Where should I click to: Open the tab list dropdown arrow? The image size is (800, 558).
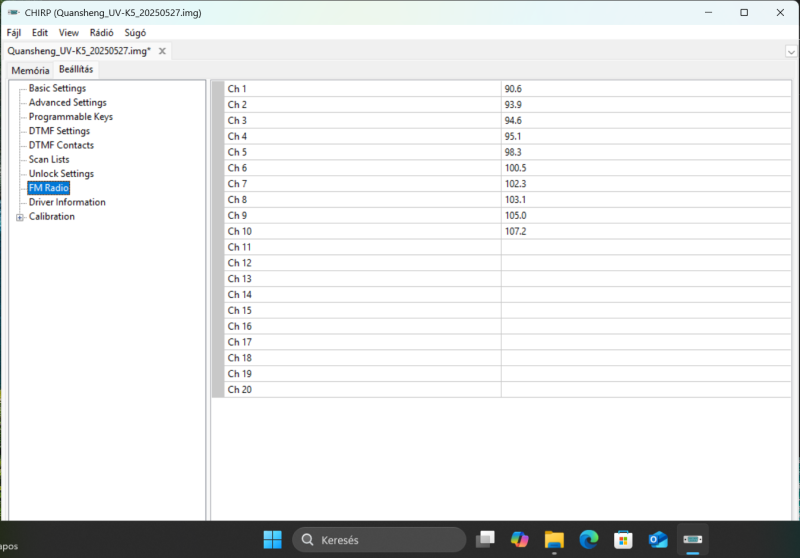791,52
